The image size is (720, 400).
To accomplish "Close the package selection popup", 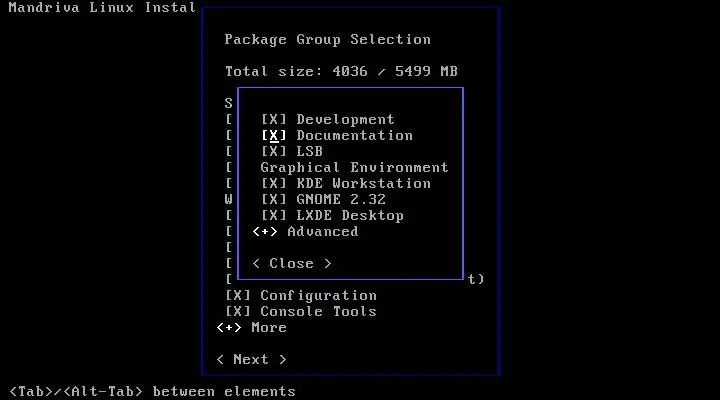I will [x=292, y=264].
